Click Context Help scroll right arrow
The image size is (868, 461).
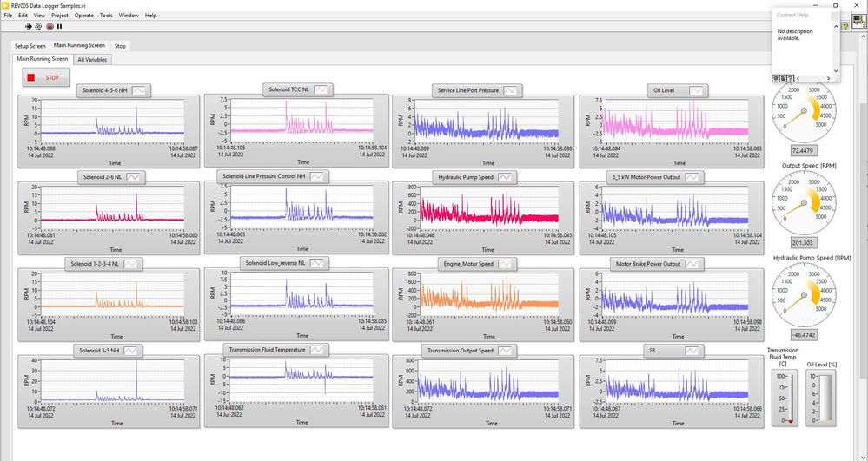828,79
